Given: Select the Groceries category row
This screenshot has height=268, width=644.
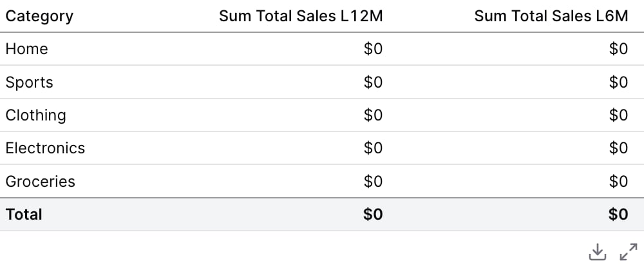Looking at the screenshot, I should click(322, 181).
